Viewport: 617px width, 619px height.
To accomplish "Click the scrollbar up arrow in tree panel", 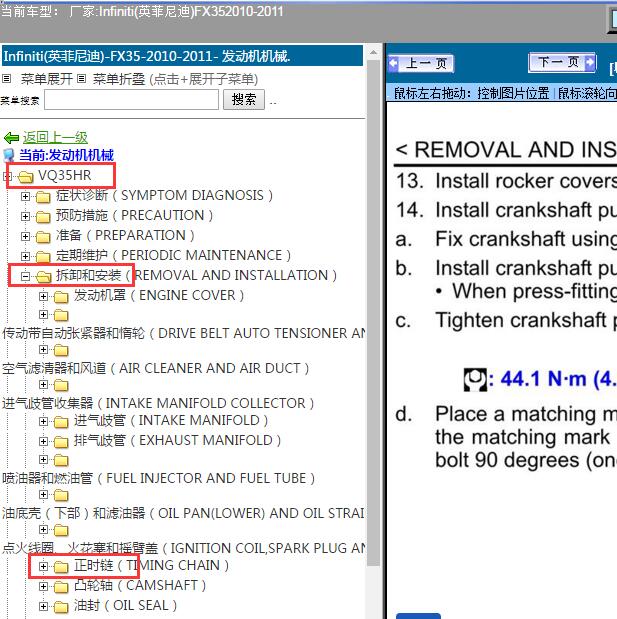I will [373, 52].
